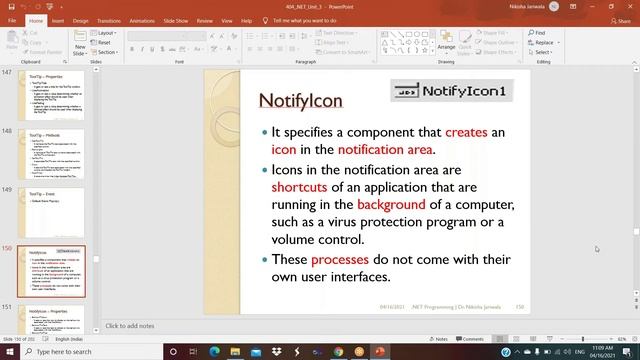The height and width of the screenshot is (360, 640).
Task: Click Convert to SmartArt
Action: [x=343, y=52]
